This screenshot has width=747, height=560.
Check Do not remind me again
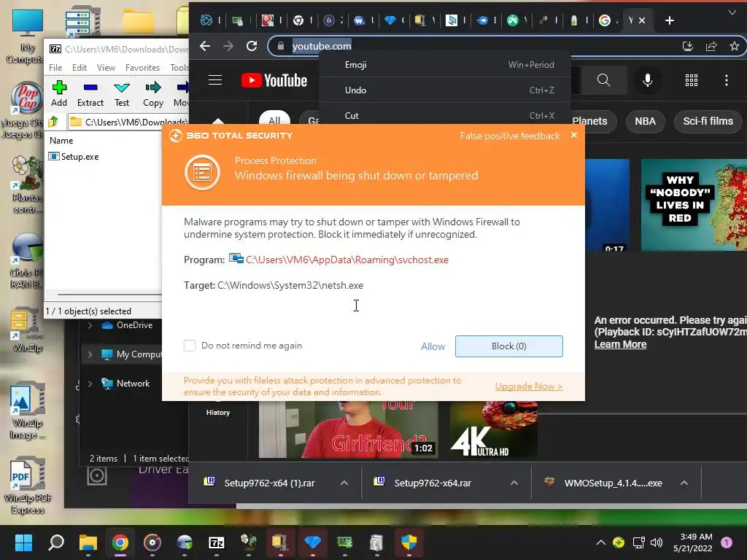click(x=190, y=346)
